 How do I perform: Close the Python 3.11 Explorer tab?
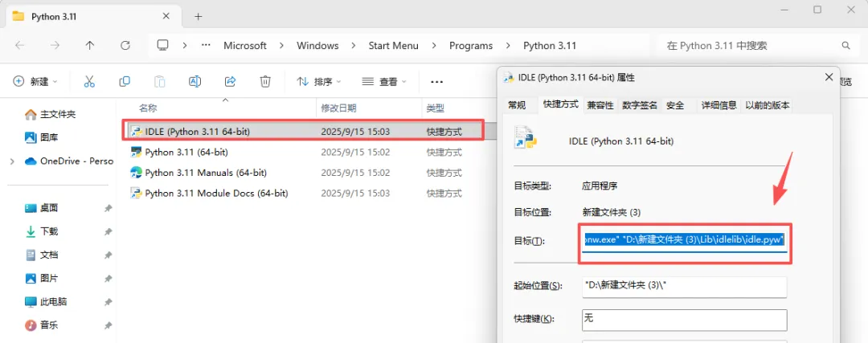(166, 16)
